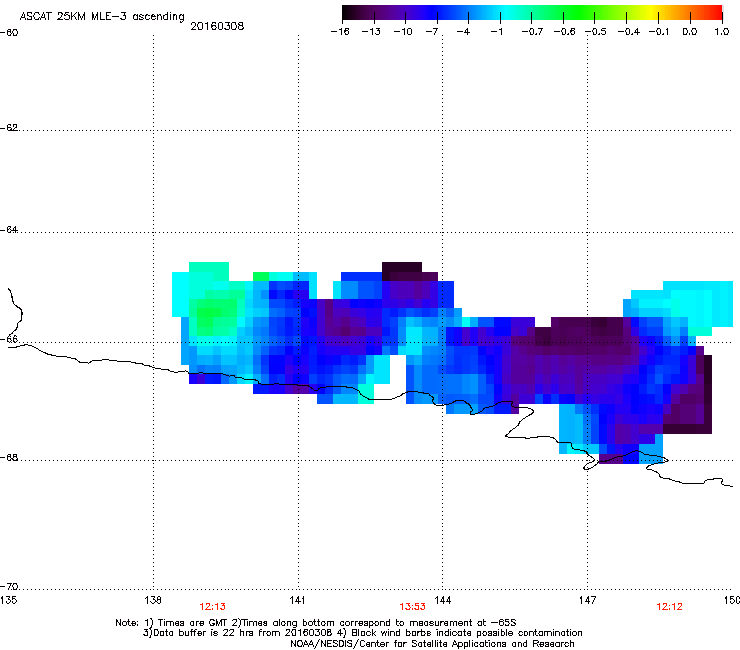The width and height of the screenshot is (740, 650).
Task: Click the latitude label -64
Action: pyautogui.click(x=9, y=230)
